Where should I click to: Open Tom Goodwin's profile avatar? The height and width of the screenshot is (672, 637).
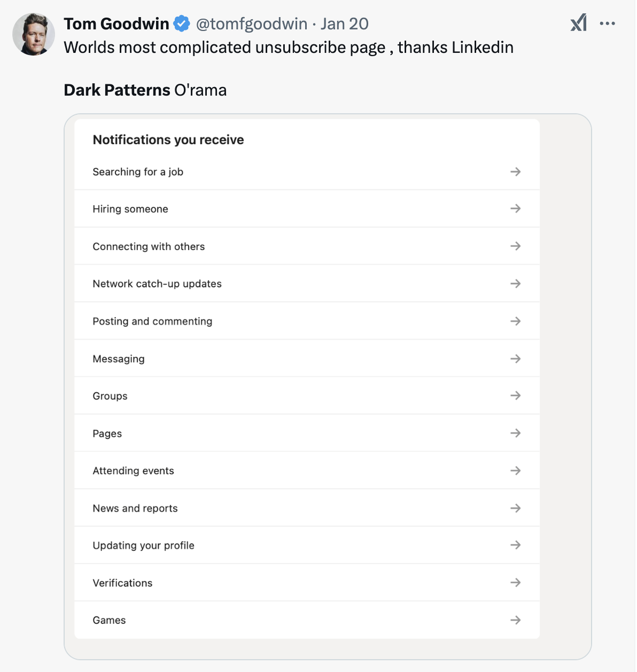pos(34,34)
